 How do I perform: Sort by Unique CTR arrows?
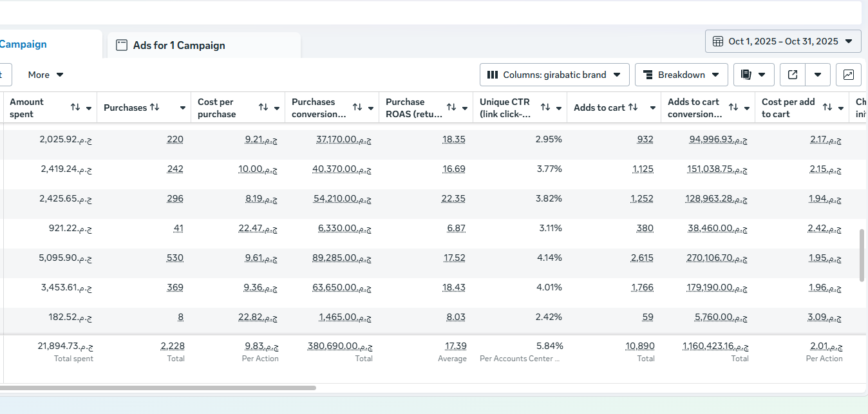click(x=545, y=108)
